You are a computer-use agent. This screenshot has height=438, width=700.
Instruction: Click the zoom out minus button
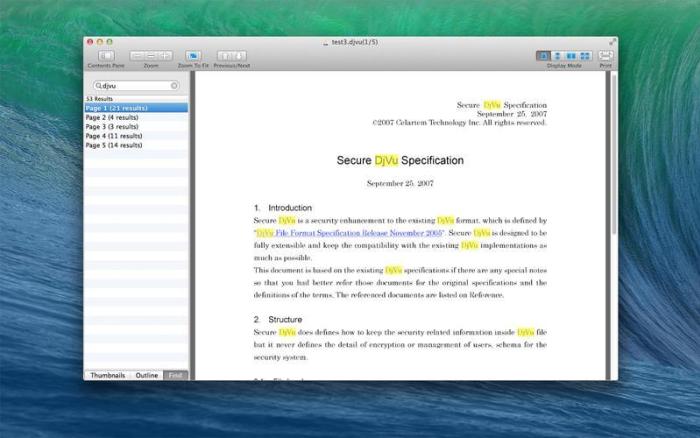[137, 56]
